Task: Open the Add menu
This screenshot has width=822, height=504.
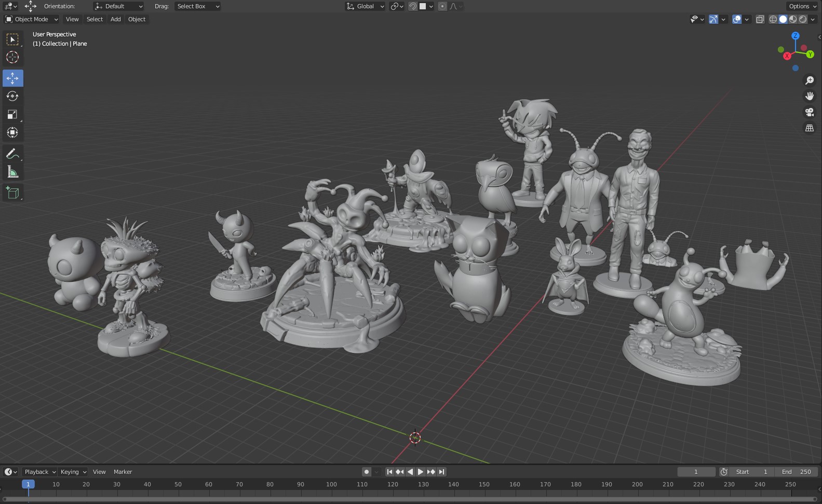Action: point(115,19)
